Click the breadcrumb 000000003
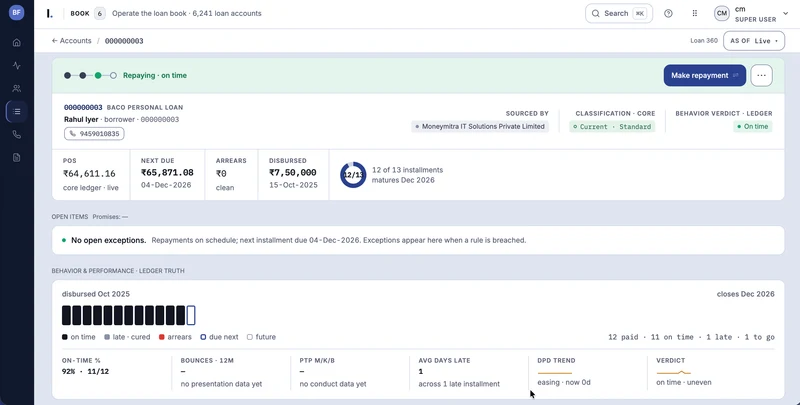The width and height of the screenshot is (800, 405). tap(124, 41)
